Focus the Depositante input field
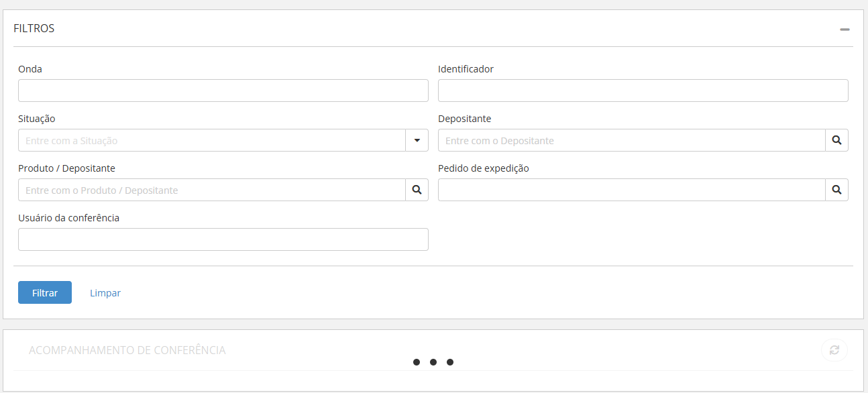Screen dimensions: 868x393 tap(631, 140)
